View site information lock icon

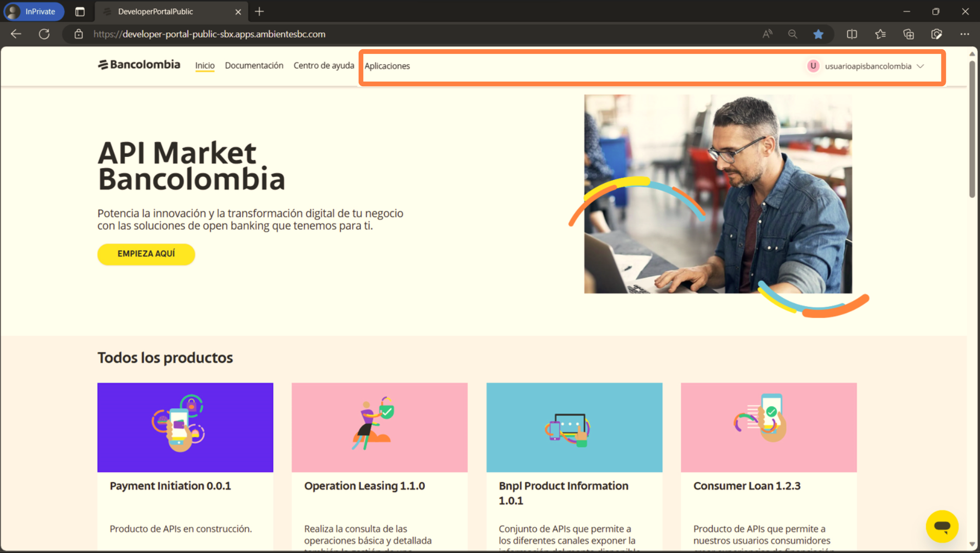(x=79, y=34)
